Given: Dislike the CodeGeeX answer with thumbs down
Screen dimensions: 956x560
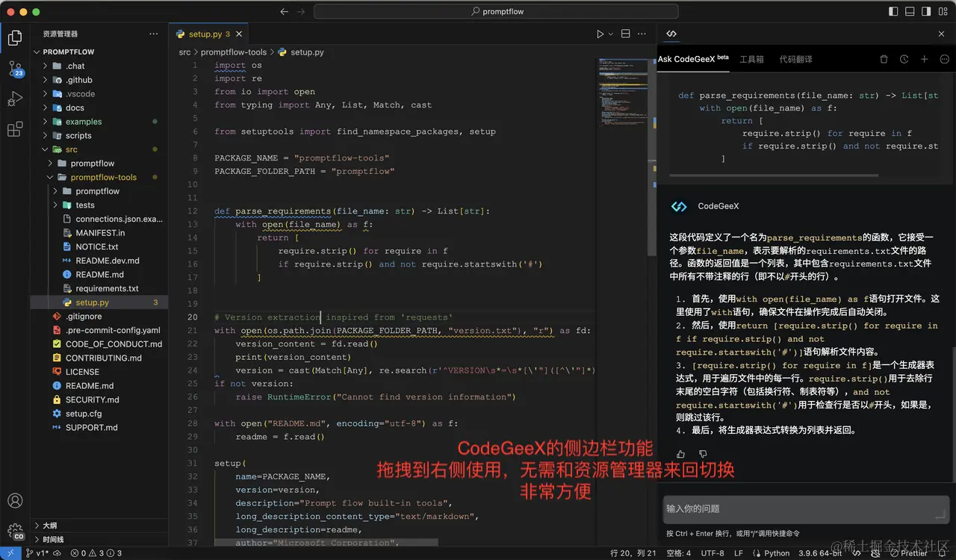Looking at the screenshot, I should click(x=703, y=454).
